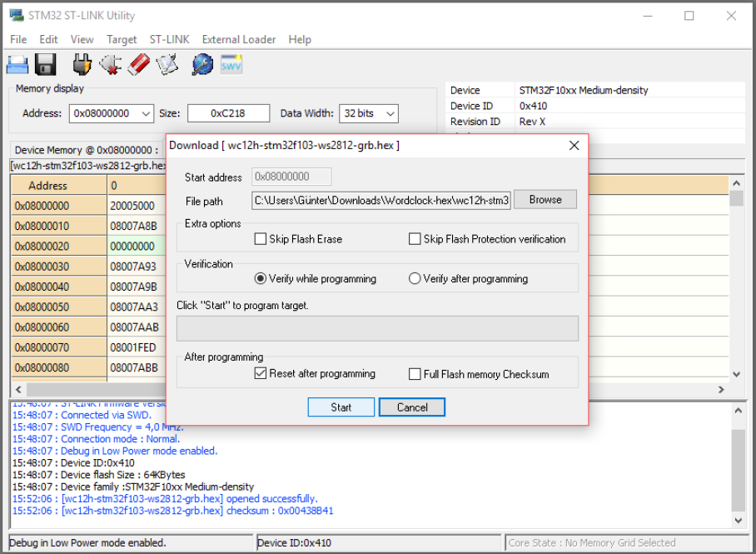Select memory cell 08007A8B
The height and width of the screenshot is (554, 756).
(x=137, y=227)
